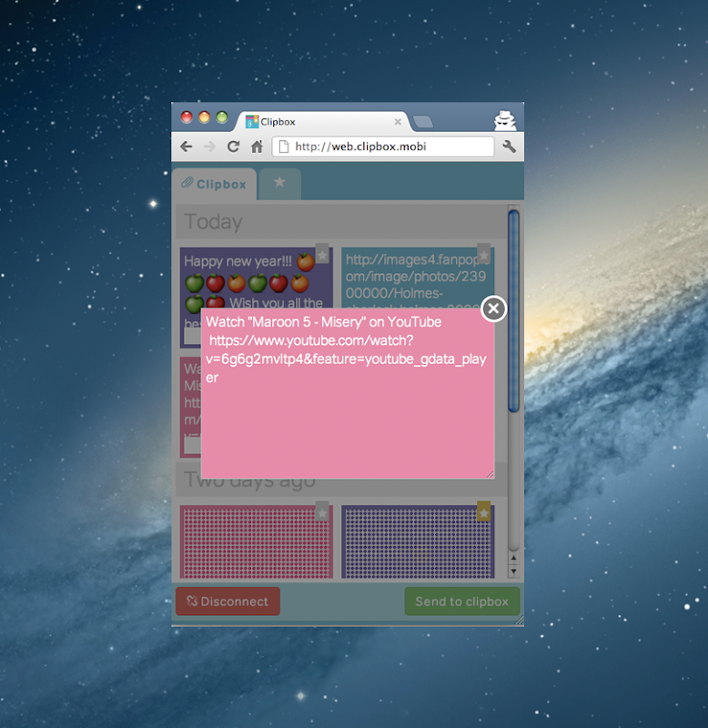Star the images4.fanpop link clip
Screen dimensions: 708x728
(x=484, y=253)
